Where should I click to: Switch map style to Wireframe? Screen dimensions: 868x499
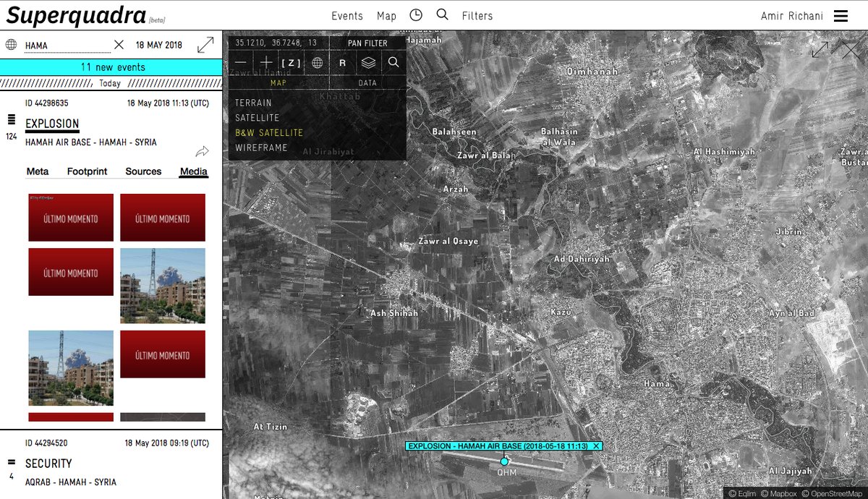click(x=261, y=148)
